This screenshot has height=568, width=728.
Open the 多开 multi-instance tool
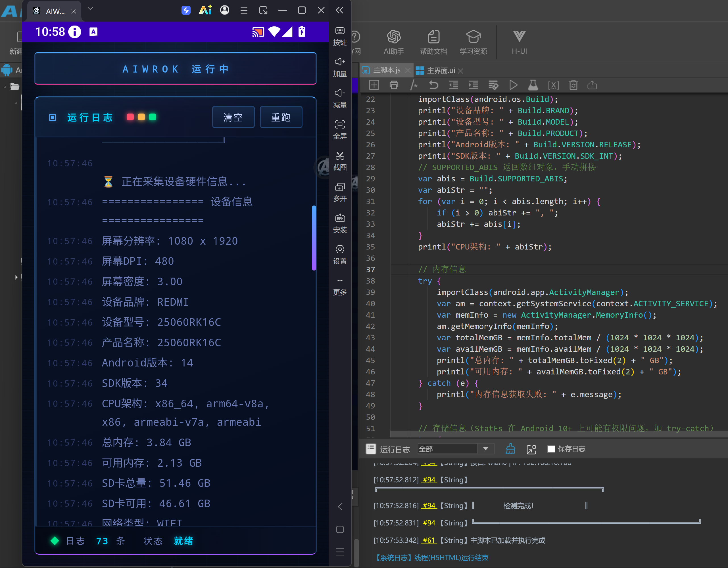[340, 192]
